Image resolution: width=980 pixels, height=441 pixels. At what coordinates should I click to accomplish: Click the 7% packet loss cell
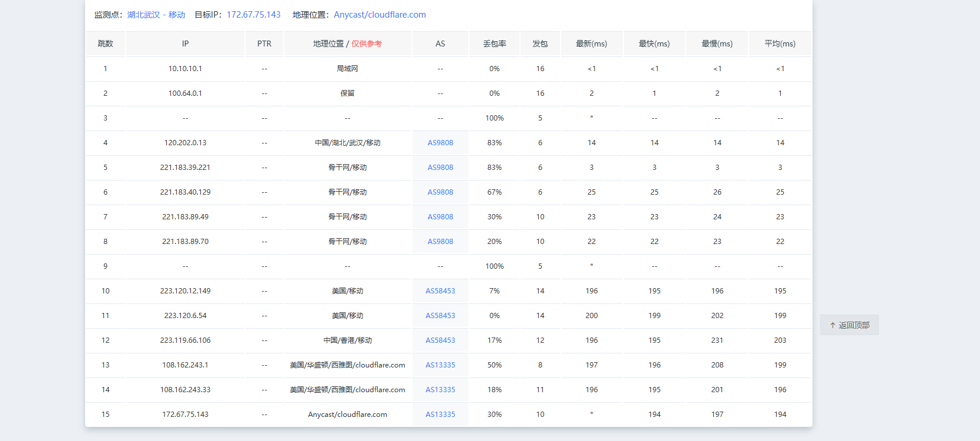[495, 291]
